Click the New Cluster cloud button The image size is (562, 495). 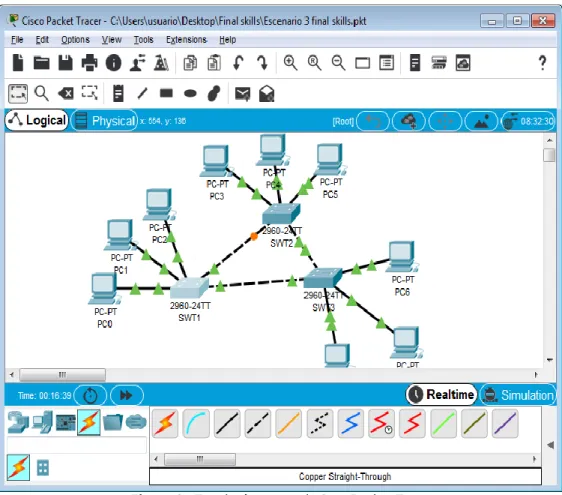[409, 121]
